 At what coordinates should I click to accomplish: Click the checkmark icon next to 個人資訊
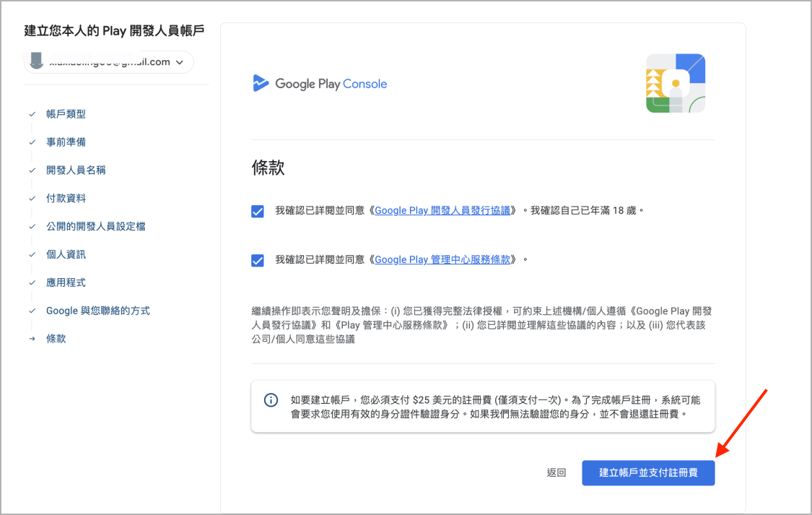32,254
